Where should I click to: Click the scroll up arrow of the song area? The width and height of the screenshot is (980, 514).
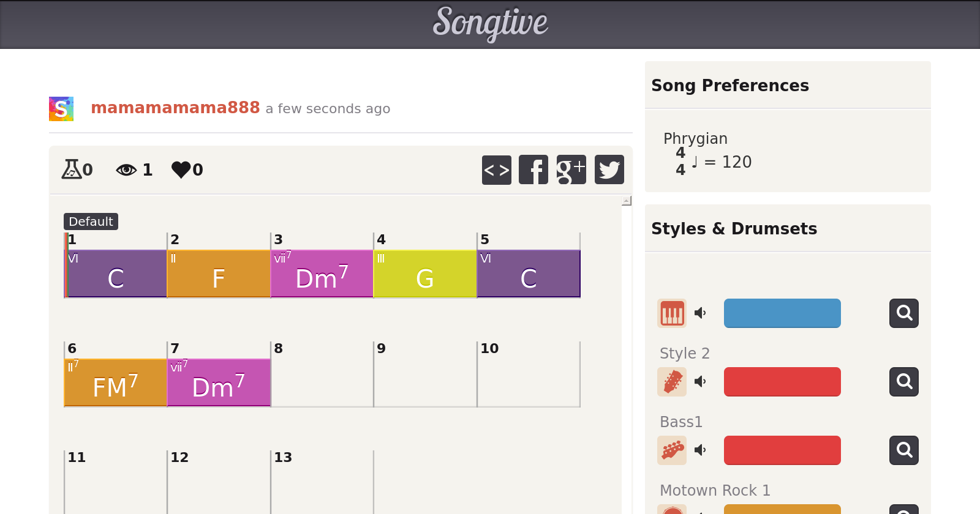pos(627,201)
